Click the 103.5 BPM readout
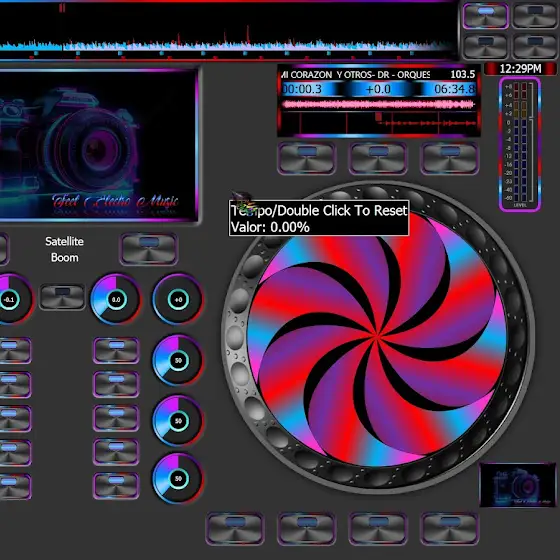Screen dimensions: 560x560 462,74
